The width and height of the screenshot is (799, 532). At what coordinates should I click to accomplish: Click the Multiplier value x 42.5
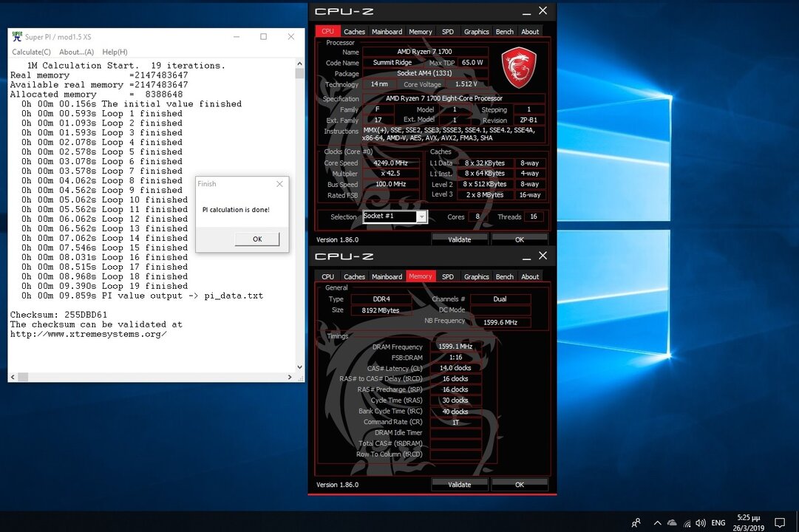[391, 173]
